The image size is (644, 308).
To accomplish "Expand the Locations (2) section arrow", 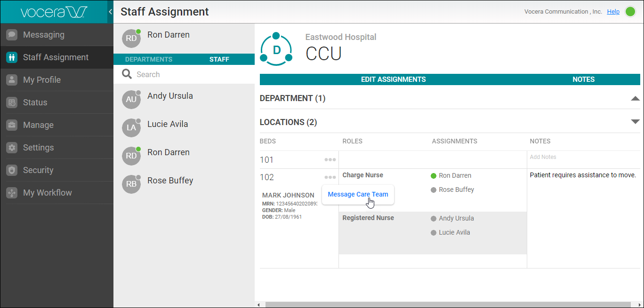I will (635, 122).
